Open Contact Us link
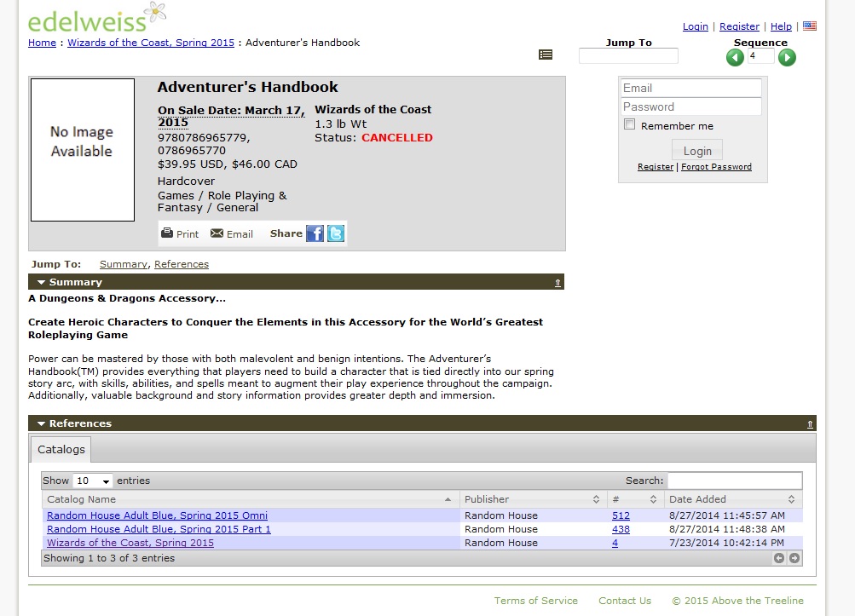Screen dimensions: 855x616 pyautogui.click(x=625, y=601)
